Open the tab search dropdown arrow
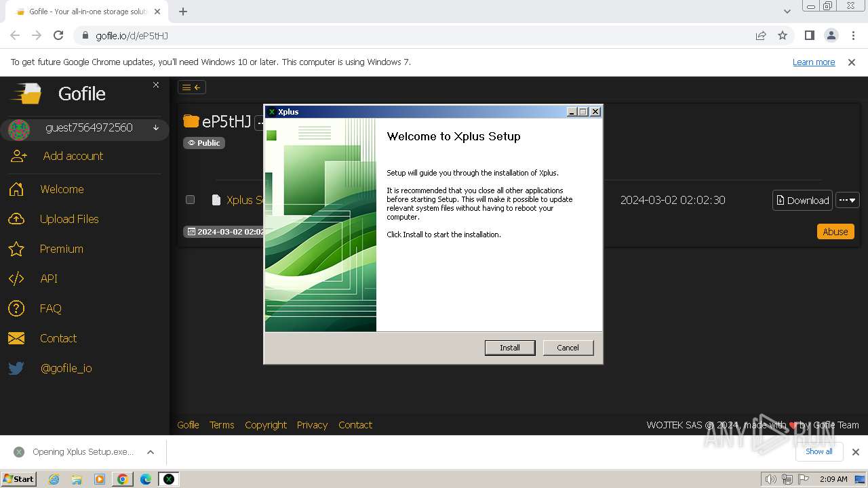Viewport: 868px width, 488px height. [787, 12]
